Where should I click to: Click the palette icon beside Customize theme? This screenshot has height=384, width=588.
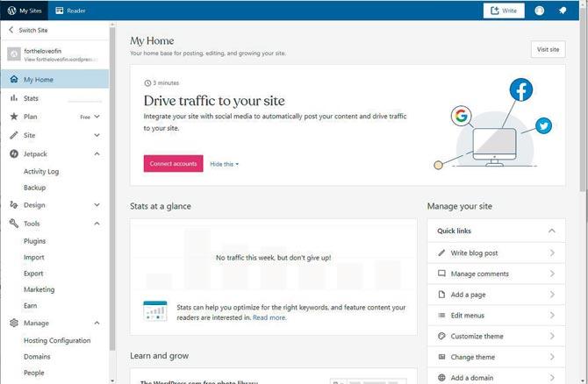(x=441, y=336)
